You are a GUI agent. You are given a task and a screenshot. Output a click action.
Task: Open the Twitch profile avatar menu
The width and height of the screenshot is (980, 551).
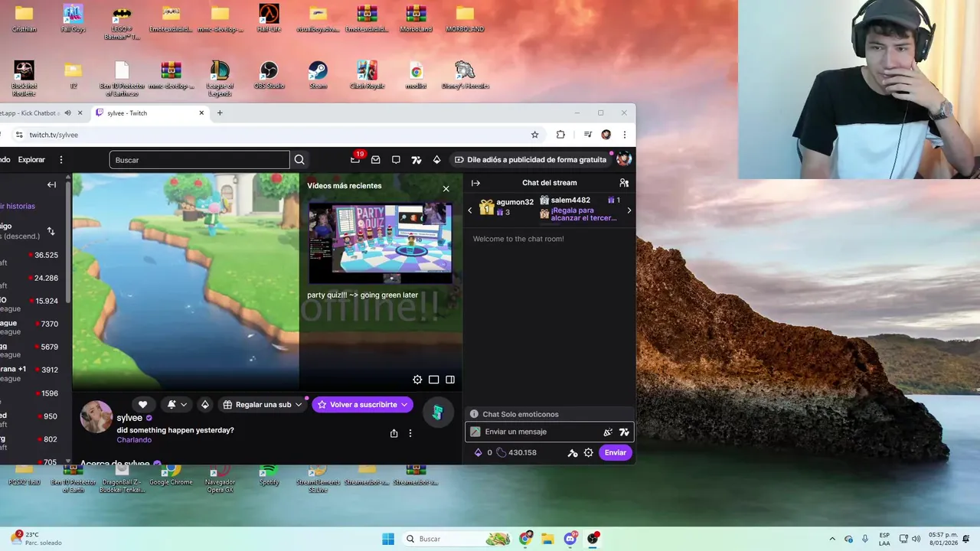(624, 159)
